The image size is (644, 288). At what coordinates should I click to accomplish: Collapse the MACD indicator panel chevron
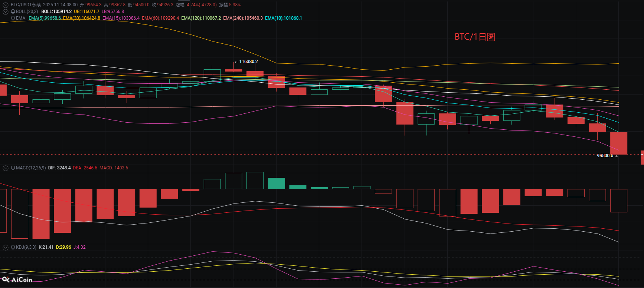5,168
